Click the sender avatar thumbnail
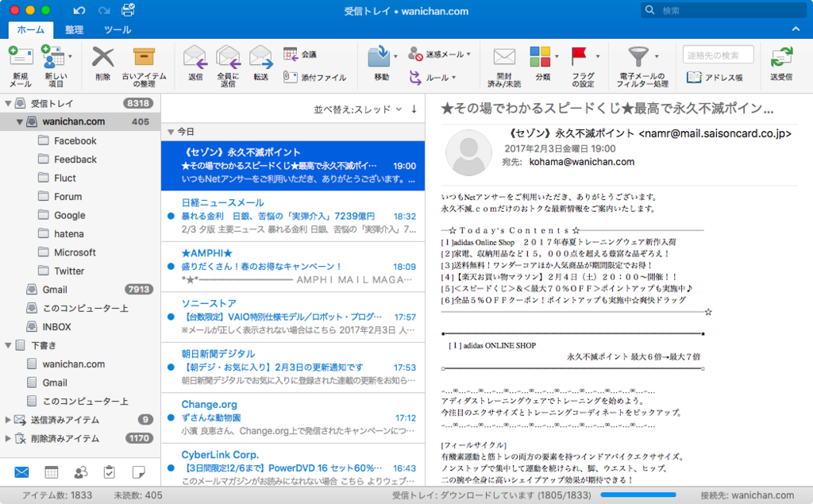813x504 pixels. click(x=468, y=152)
